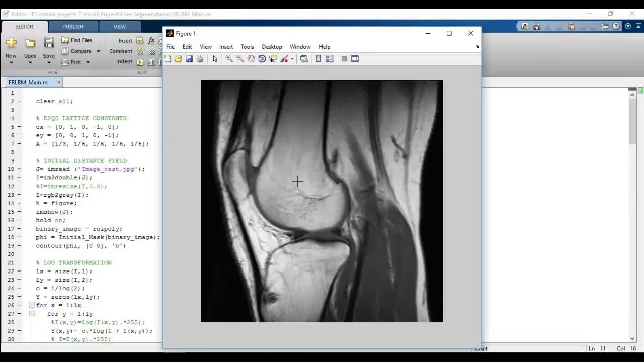
Task: Click the New script plus icon
Action: point(11,43)
